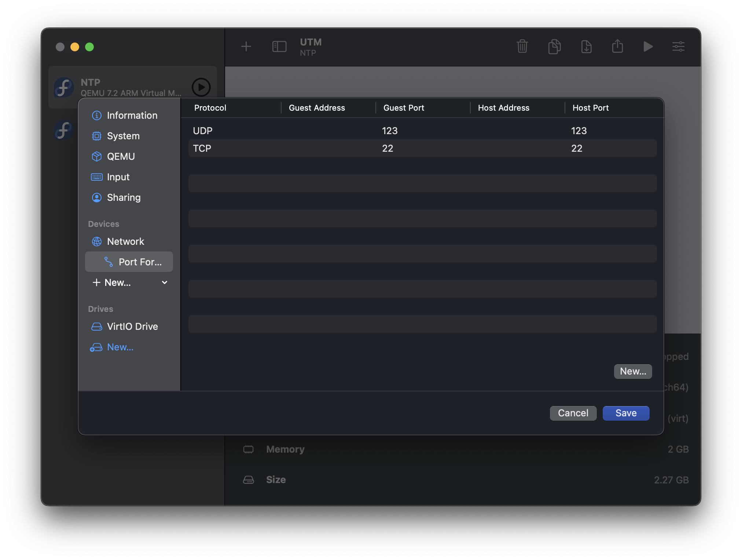This screenshot has width=742, height=560.
Task: Click the TCP port 22 row
Action: tap(422, 148)
